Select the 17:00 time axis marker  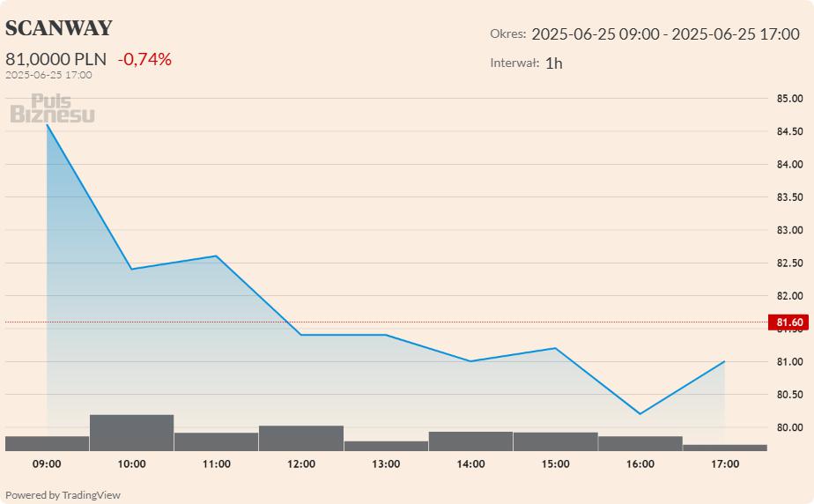725,463
